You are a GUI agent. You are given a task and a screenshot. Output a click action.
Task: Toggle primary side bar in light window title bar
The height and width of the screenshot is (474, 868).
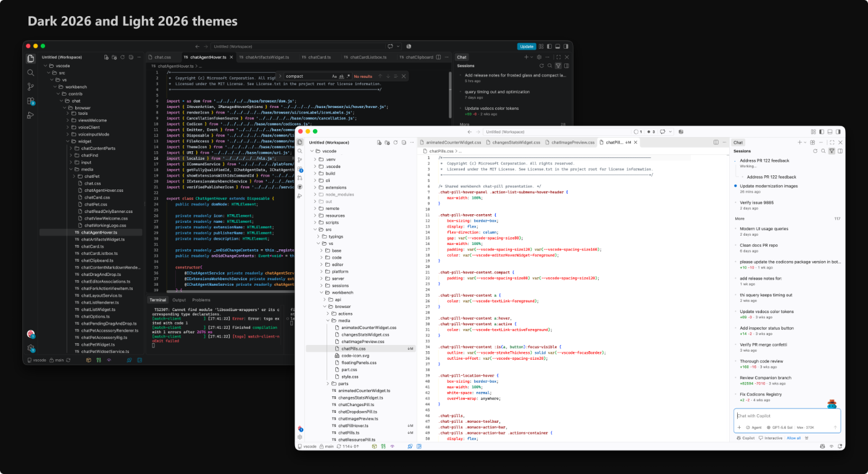(x=821, y=132)
